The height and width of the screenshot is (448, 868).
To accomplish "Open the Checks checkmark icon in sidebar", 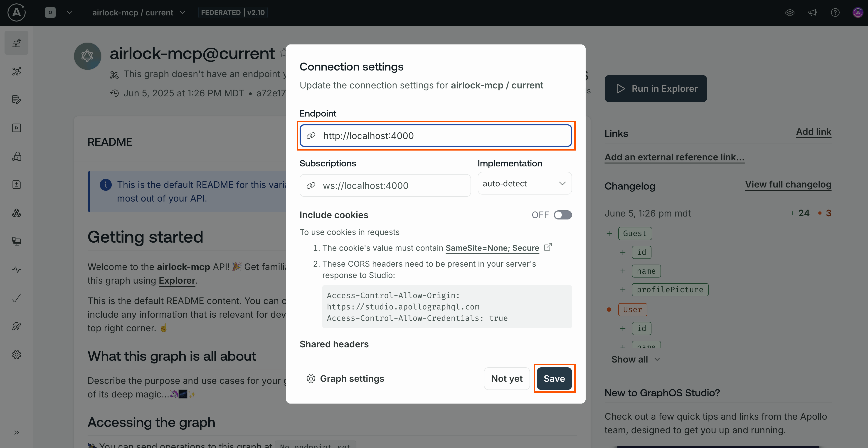I will pyautogui.click(x=17, y=298).
